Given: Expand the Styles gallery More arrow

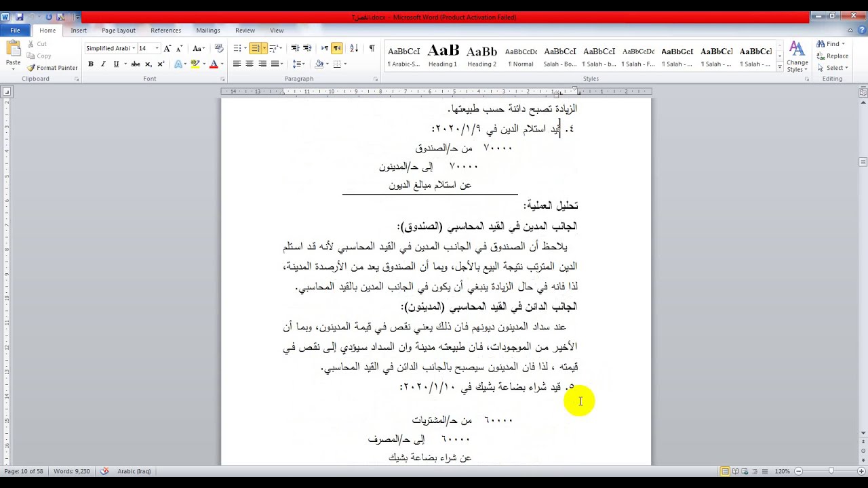Looking at the screenshot, I should tap(779, 67).
